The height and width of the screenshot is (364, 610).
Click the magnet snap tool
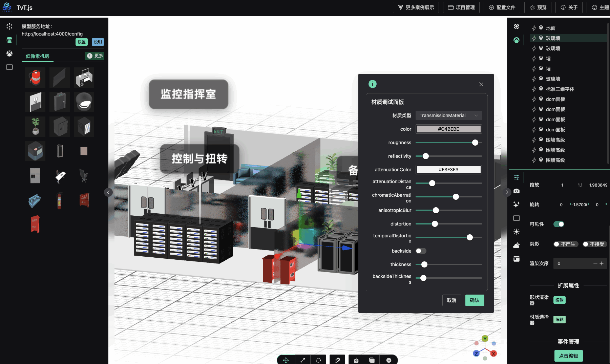337,360
